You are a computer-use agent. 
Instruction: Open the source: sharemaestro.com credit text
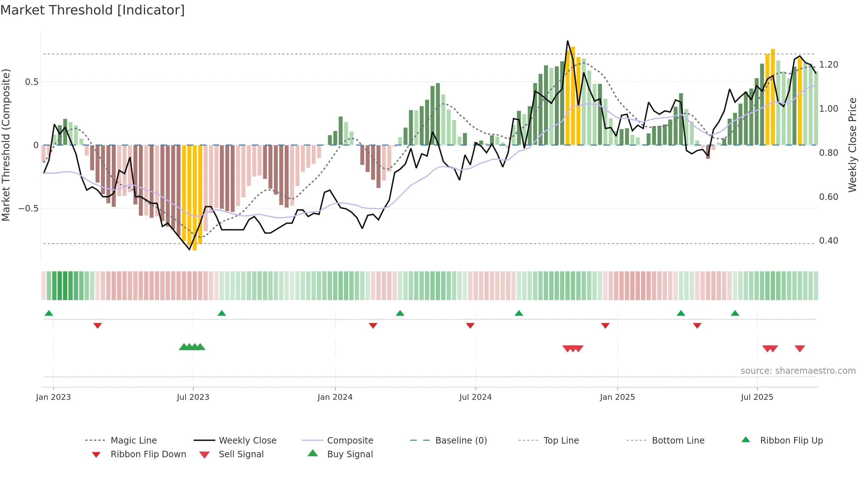tap(798, 371)
